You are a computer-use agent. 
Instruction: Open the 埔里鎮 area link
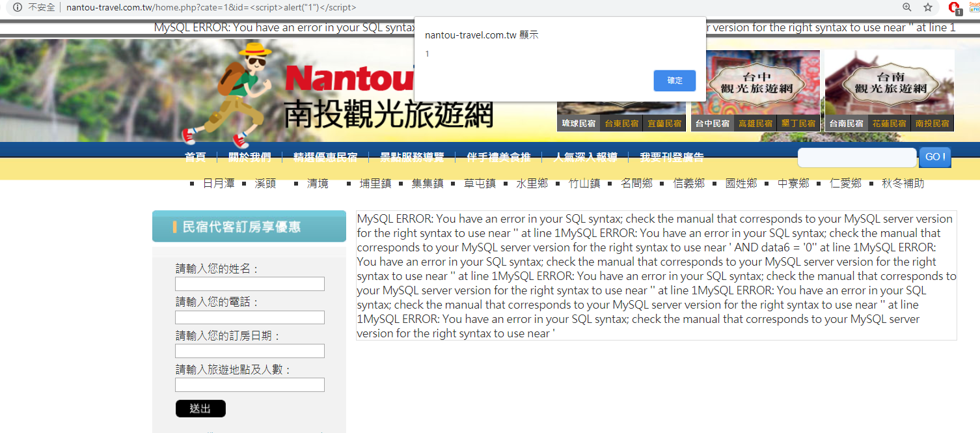tap(375, 184)
